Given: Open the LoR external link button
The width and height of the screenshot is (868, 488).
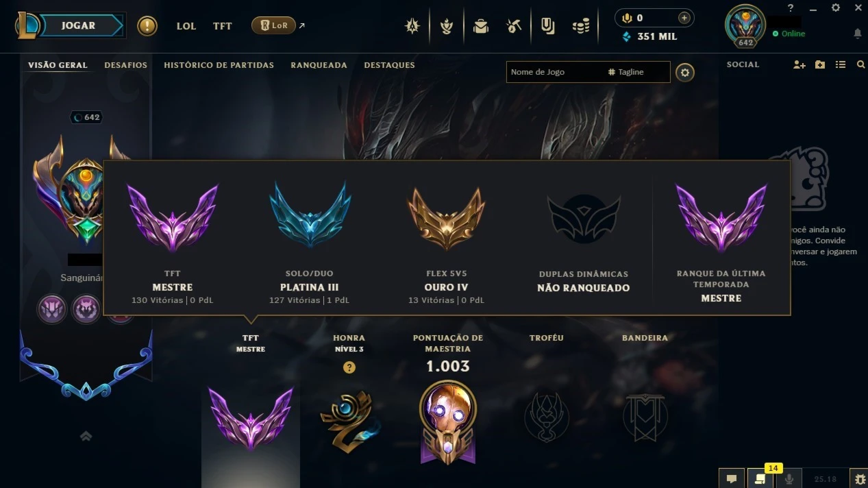Looking at the screenshot, I should 279,25.
